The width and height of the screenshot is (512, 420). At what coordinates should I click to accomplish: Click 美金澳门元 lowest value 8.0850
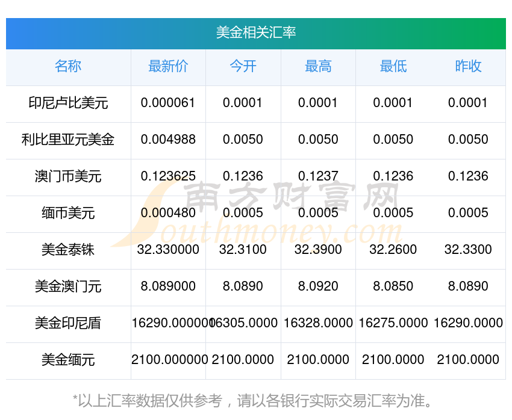[x=393, y=286]
